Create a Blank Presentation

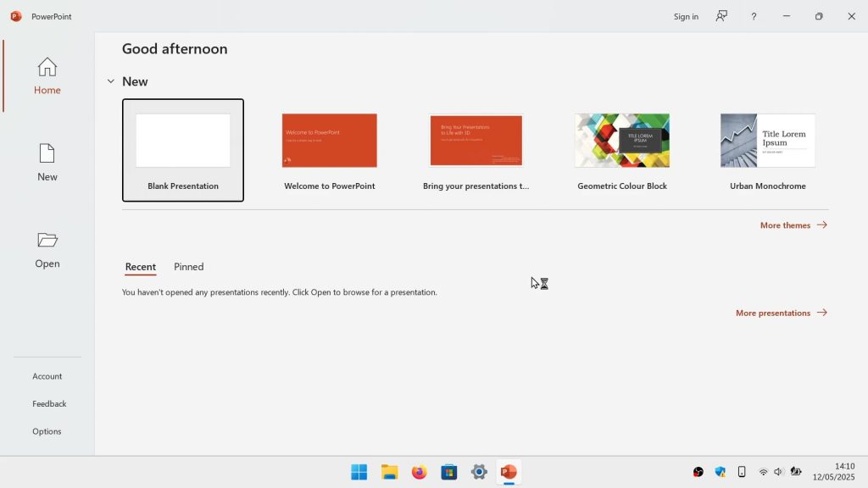point(183,151)
